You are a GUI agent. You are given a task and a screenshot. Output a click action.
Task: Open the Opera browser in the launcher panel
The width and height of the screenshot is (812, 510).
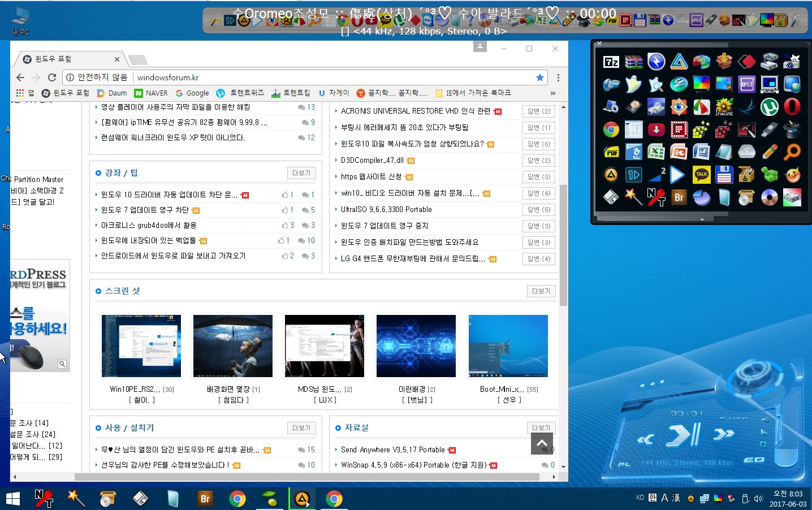coord(792,107)
